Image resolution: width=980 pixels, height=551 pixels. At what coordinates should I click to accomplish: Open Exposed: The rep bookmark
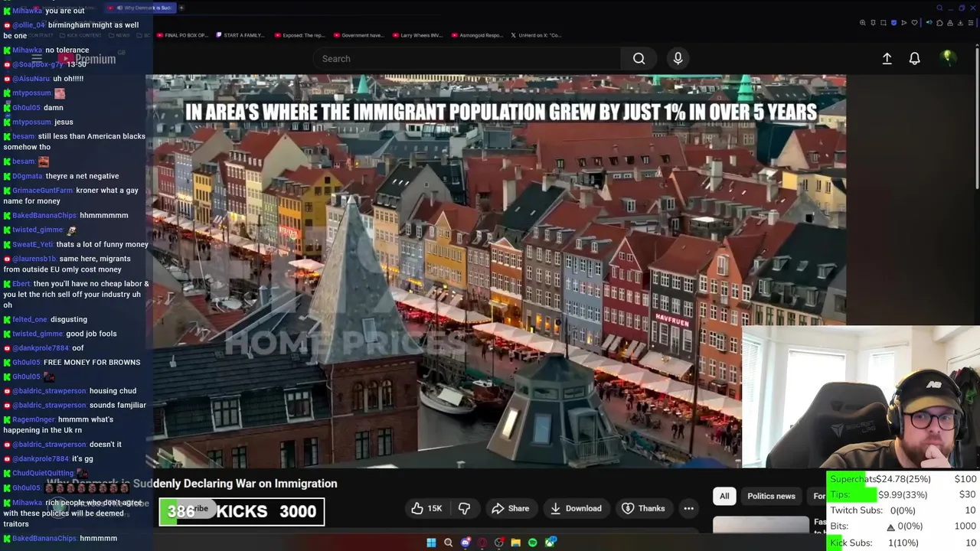point(299,35)
